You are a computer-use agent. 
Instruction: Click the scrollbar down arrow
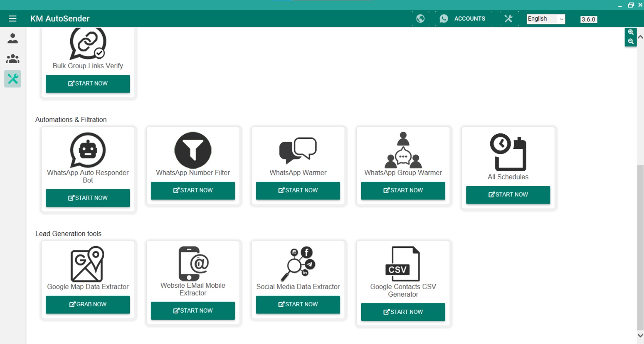[x=640, y=335]
